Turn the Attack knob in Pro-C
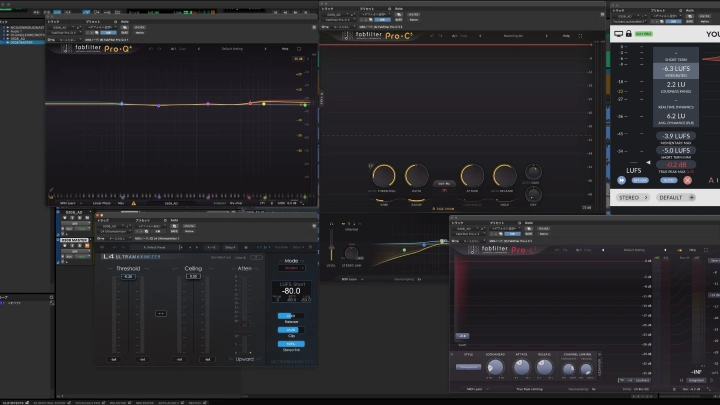This screenshot has width=720, height=405. tap(472, 176)
